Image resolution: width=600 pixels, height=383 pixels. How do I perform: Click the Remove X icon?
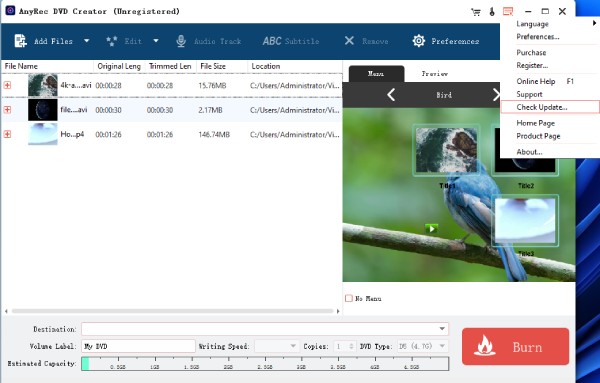coord(349,41)
